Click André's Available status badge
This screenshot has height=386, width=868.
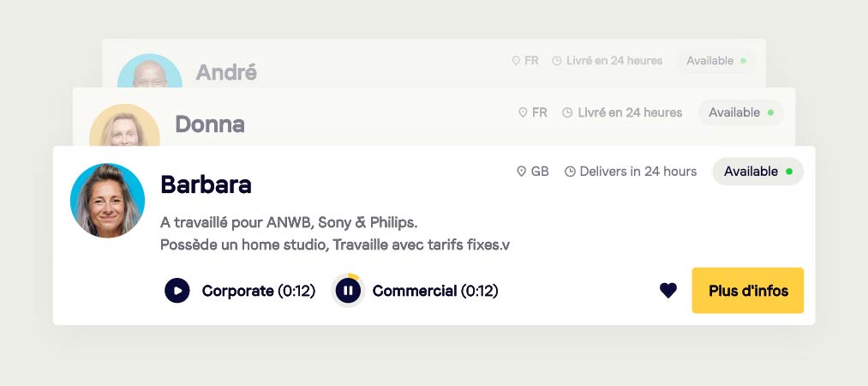point(715,61)
